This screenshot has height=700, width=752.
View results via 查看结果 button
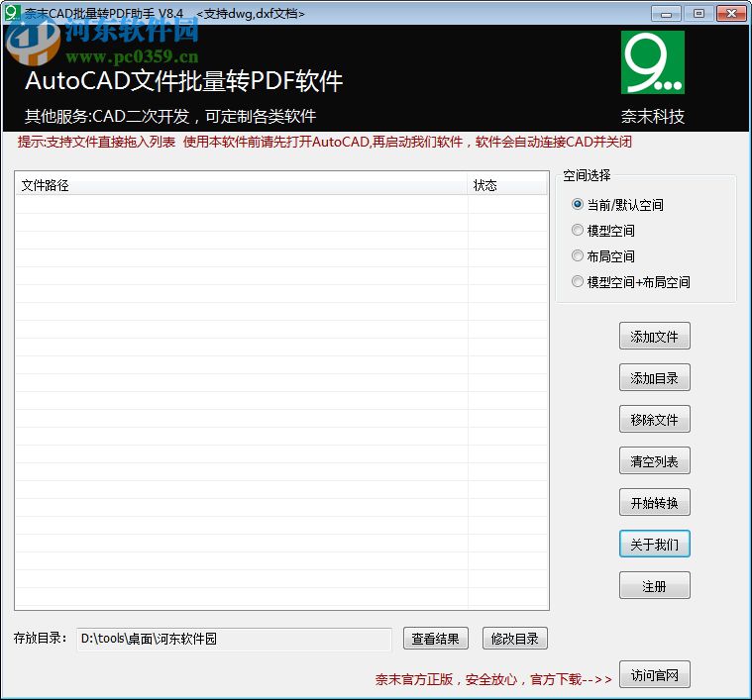click(436, 639)
